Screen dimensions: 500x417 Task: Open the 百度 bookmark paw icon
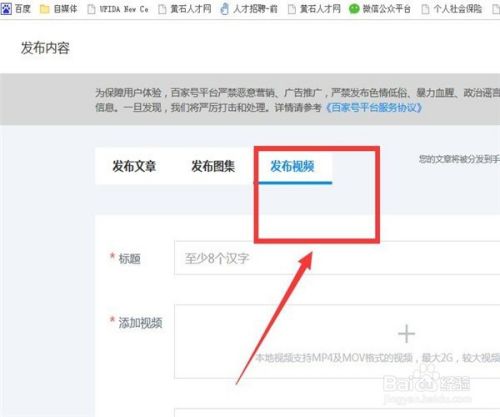click(x=6, y=9)
